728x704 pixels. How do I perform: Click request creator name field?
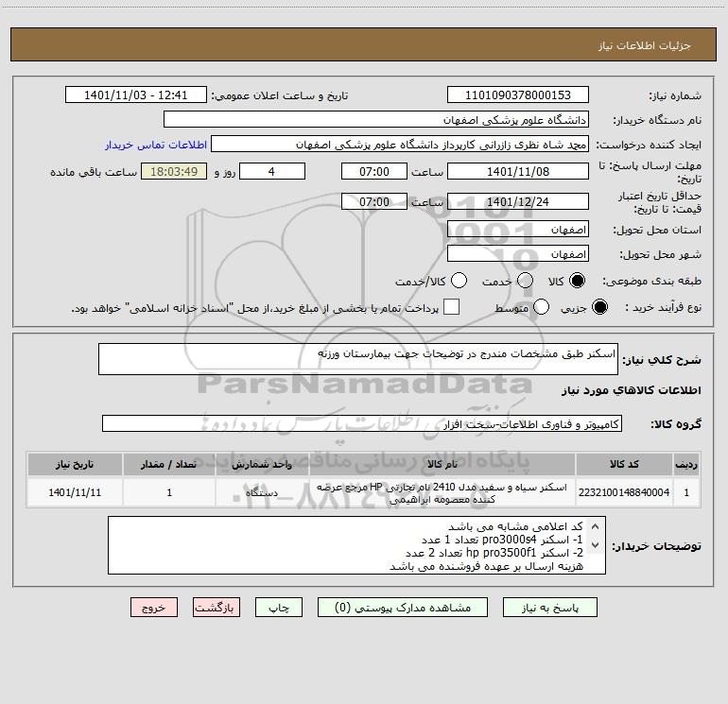pos(400,145)
